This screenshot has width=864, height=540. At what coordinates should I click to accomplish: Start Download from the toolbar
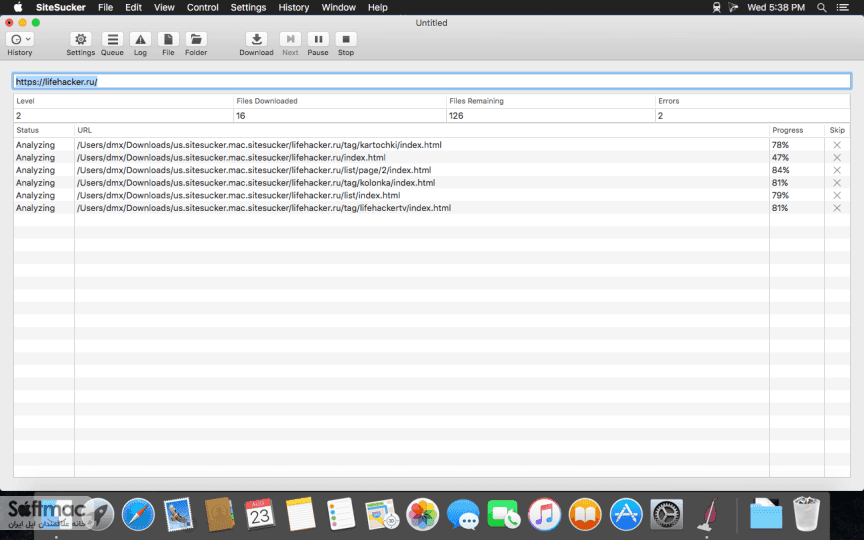256,40
